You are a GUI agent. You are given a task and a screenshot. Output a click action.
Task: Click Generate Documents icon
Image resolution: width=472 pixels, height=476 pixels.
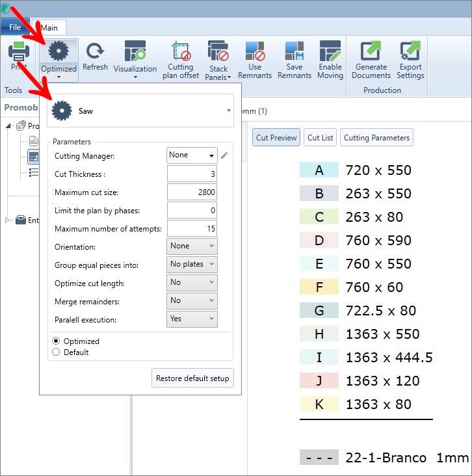coord(371,51)
